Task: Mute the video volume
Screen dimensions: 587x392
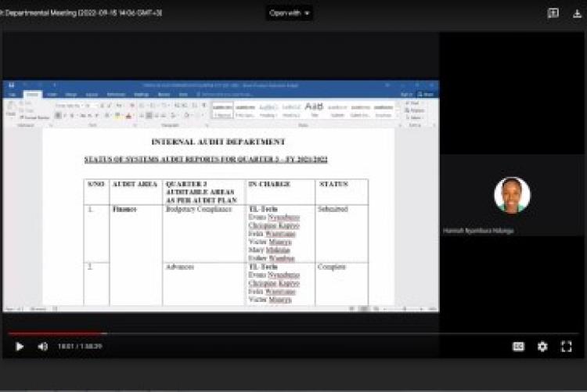Action: 42,347
